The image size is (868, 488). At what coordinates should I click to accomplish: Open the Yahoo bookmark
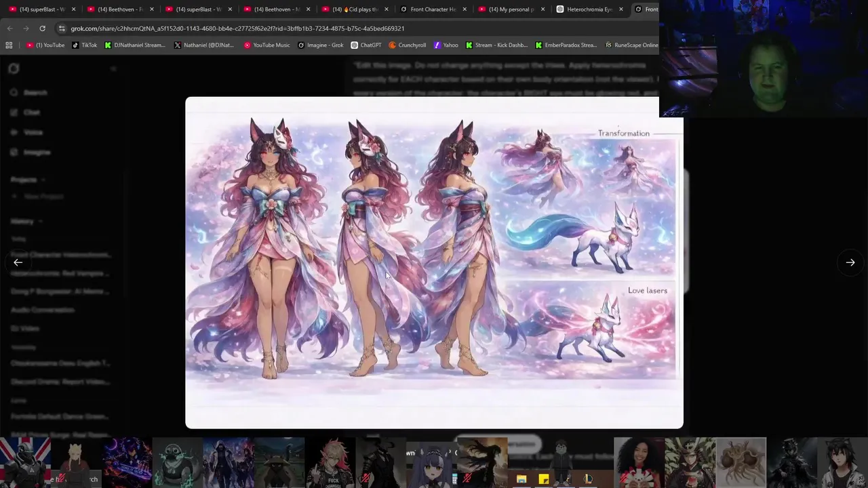[446, 45]
